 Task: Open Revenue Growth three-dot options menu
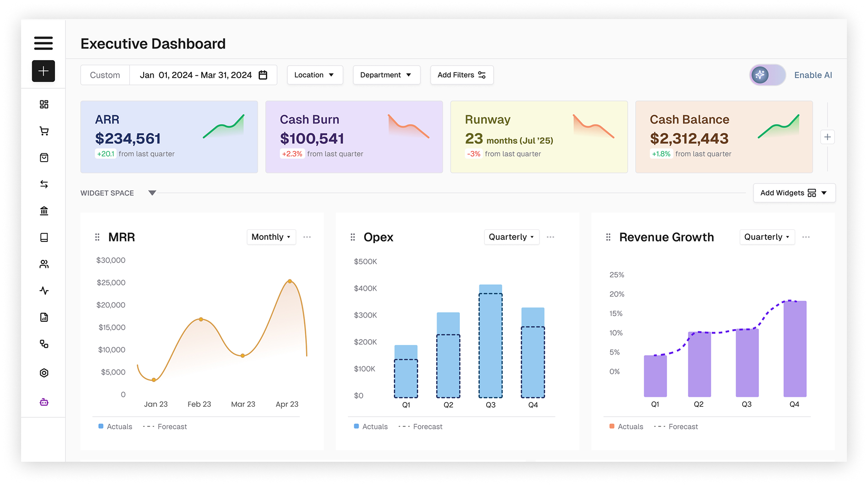click(x=806, y=237)
